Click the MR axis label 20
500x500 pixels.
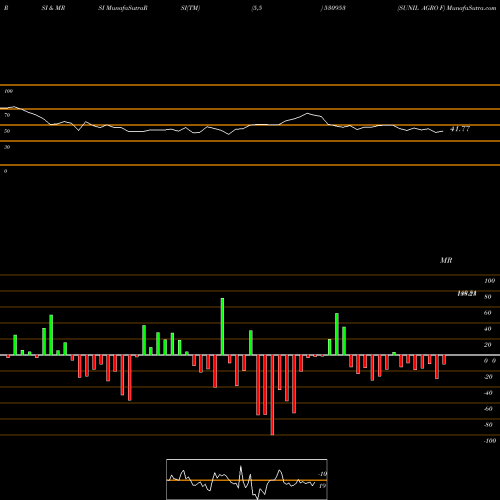point(488,345)
